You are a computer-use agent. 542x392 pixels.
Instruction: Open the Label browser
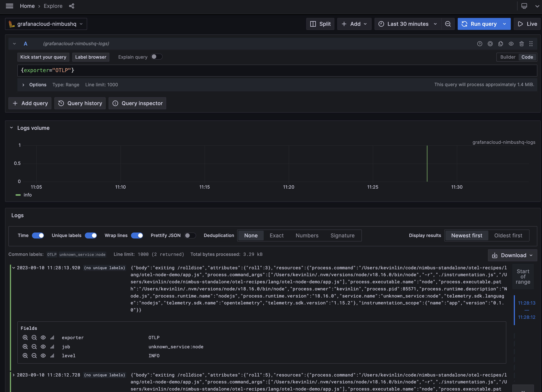click(x=91, y=57)
